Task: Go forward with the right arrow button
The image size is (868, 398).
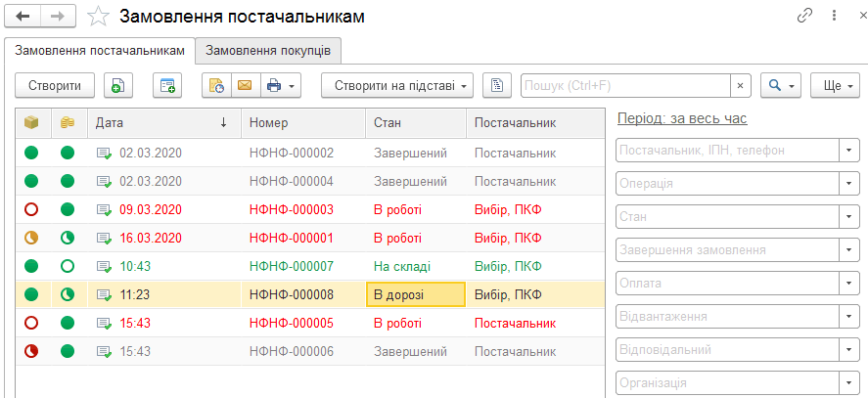Action: [x=60, y=17]
